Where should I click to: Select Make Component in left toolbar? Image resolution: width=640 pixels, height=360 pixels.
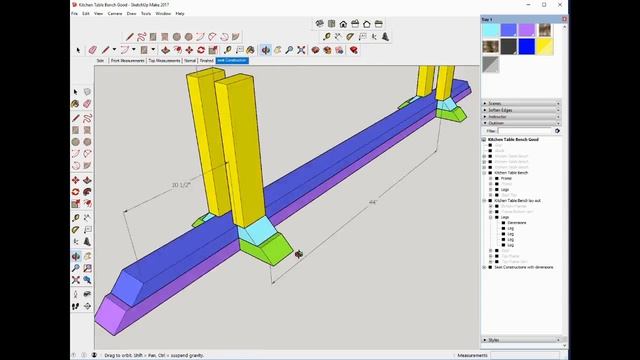tap(87, 92)
